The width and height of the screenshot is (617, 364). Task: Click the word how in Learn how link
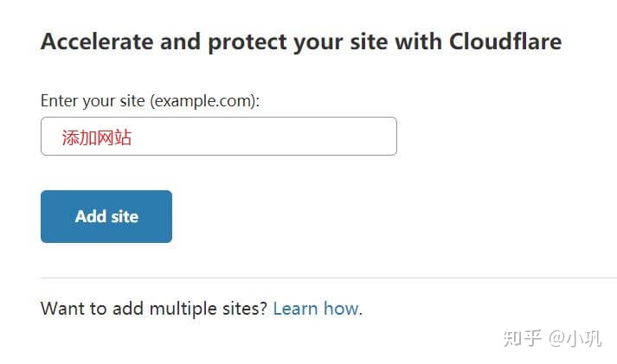point(341,309)
